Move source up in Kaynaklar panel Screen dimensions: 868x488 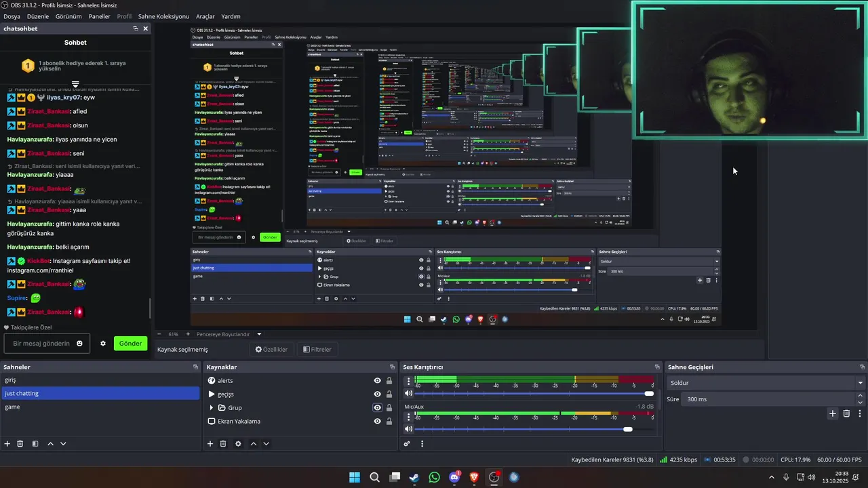click(254, 444)
